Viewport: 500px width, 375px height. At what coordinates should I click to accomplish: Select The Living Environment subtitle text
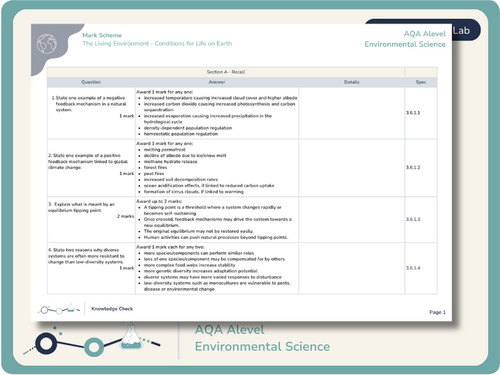click(x=157, y=43)
